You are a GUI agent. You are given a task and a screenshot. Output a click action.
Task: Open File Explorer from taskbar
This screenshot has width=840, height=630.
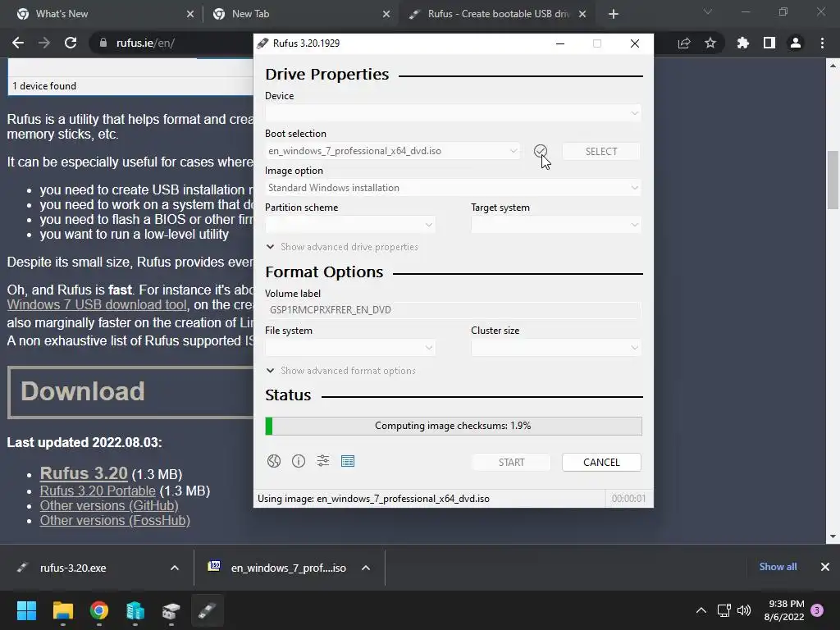[62, 610]
